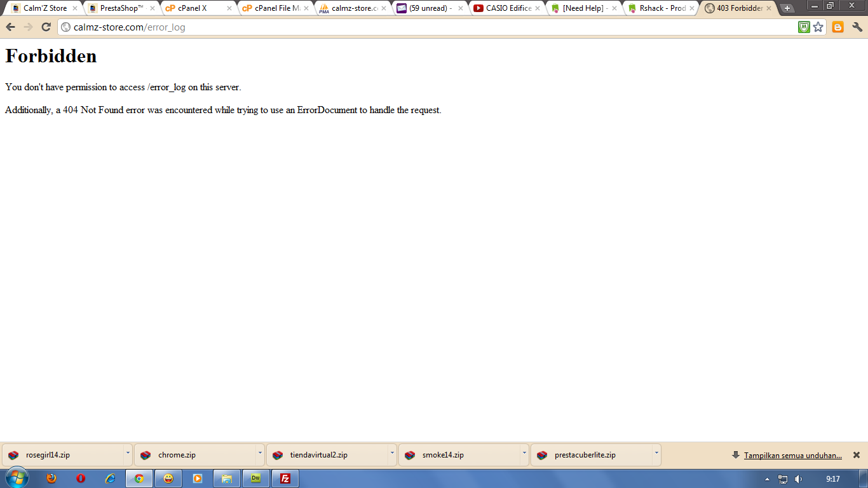The height and width of the screenshot is (488, 868).
Task: Click the 404 Not Found error sentence
Action: pyautogui.click(x=223, y=110)
